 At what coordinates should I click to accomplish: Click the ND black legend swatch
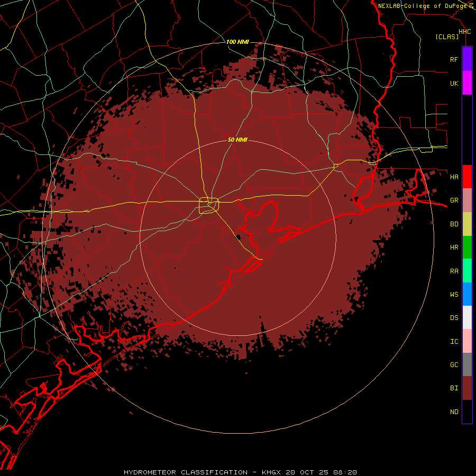click(467, 411)
